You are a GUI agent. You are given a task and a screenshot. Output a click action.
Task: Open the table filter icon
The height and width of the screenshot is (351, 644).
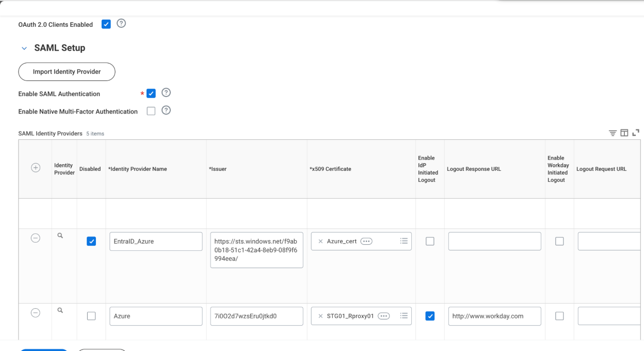pos(614,133)
